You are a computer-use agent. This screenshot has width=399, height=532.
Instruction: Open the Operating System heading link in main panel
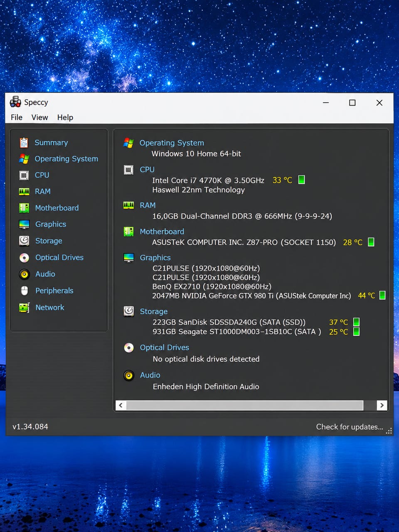click(x=172, y=143)
